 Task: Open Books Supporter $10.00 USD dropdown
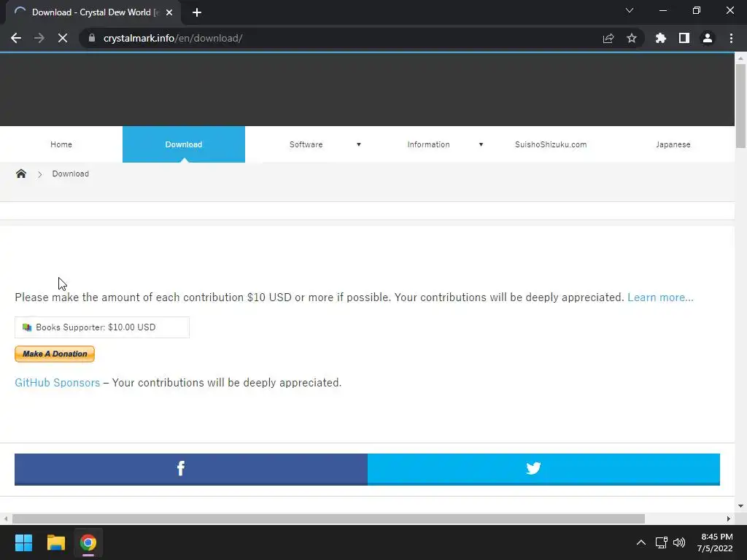pyautogui.click(x=102, y=327)
